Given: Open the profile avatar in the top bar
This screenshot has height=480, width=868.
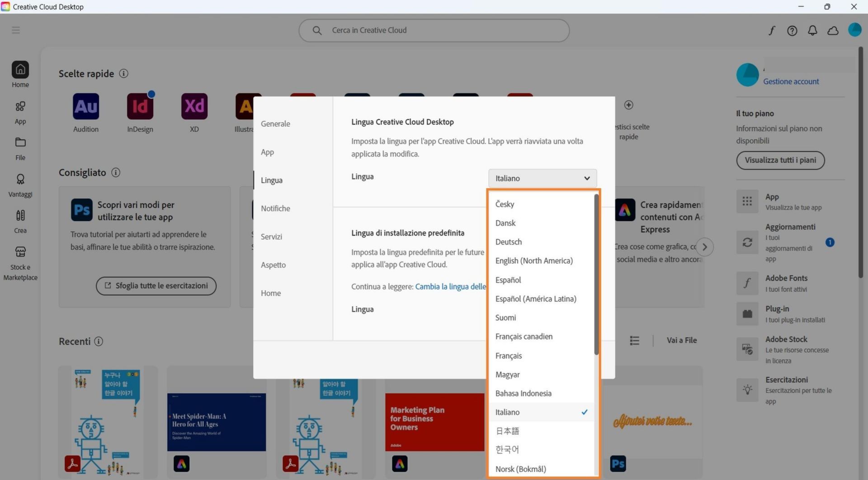Looking at the screenshot, I should pyautogui.click(x=854, y=30).
